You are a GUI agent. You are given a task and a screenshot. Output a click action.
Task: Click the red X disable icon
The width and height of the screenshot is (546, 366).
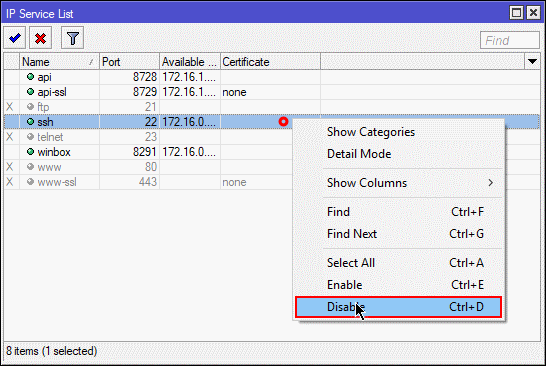point(40,38)
